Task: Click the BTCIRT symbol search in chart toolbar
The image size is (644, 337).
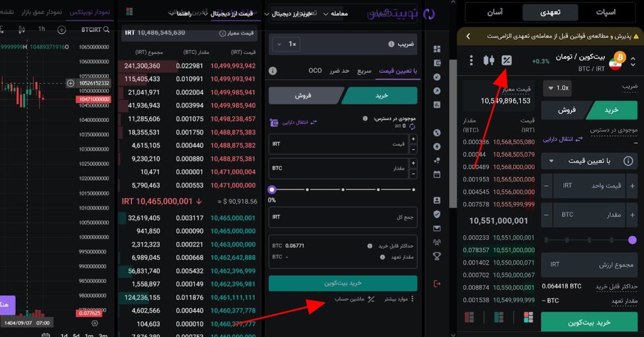Action: [x=96, y=30]
